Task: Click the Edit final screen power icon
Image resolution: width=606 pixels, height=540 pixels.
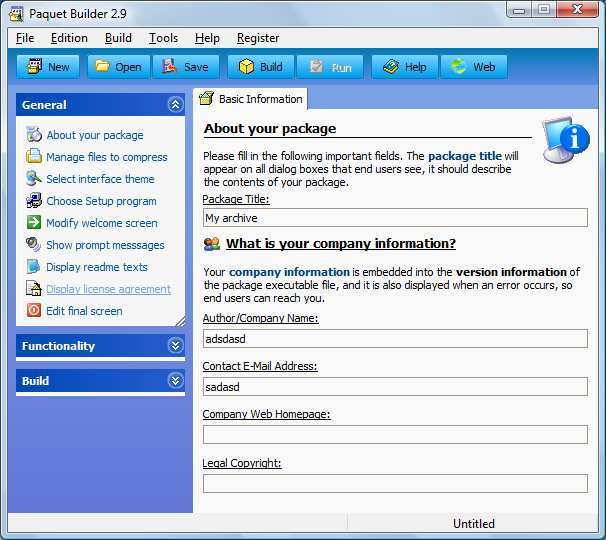Action: point(34,310)
